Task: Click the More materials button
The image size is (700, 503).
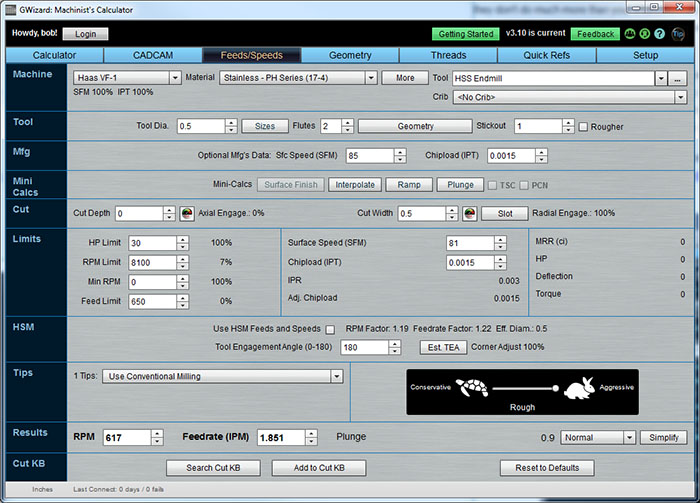Action: point(405,78)
